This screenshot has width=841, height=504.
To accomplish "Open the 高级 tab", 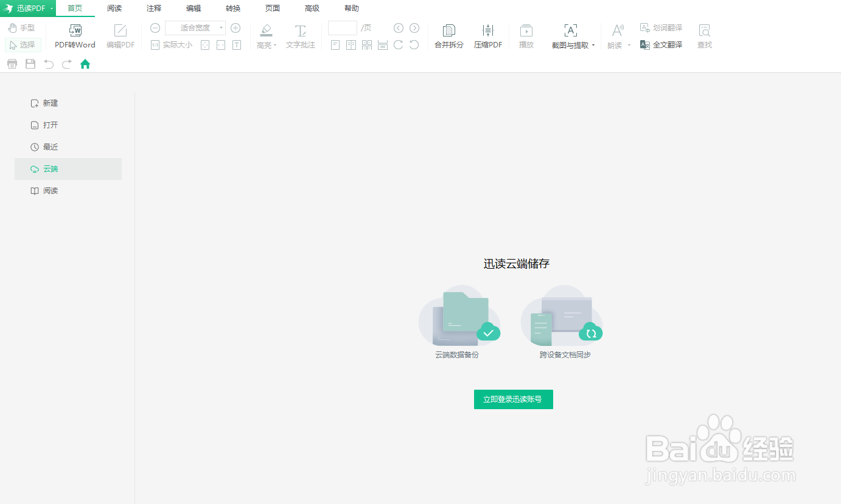I will click(312, 9).
